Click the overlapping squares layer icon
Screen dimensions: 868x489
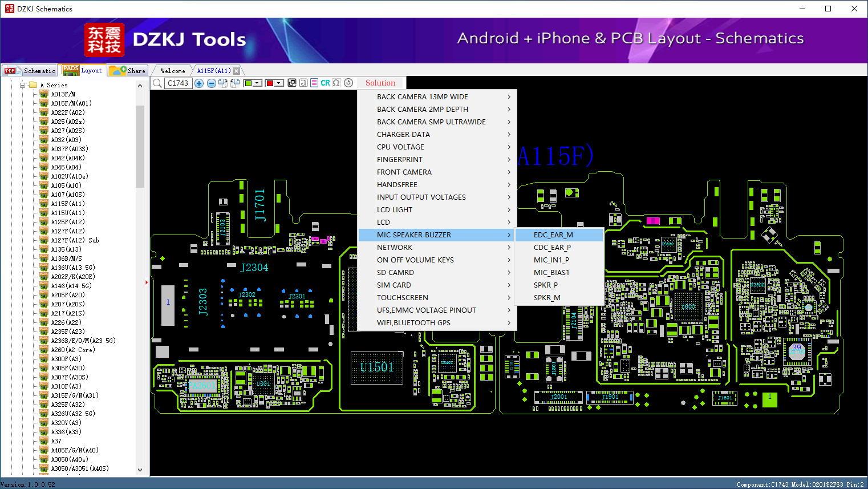[292, 83]
